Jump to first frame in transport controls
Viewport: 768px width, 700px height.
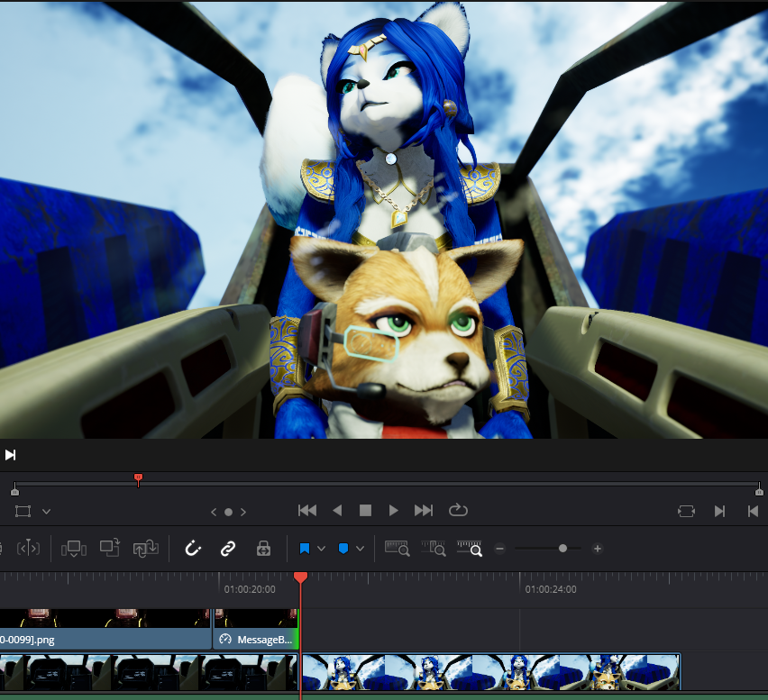(307, 511)
